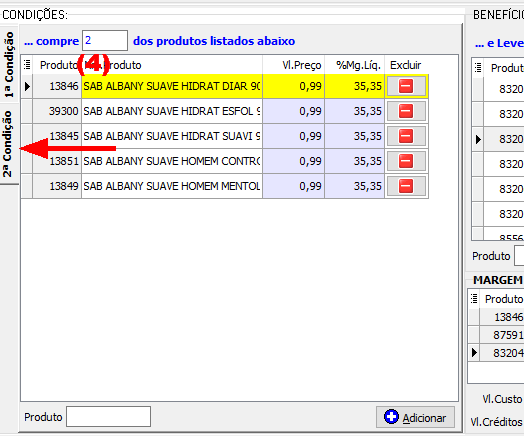Click the 0,99 price for product 13846
524x436 pixels.
293,86
